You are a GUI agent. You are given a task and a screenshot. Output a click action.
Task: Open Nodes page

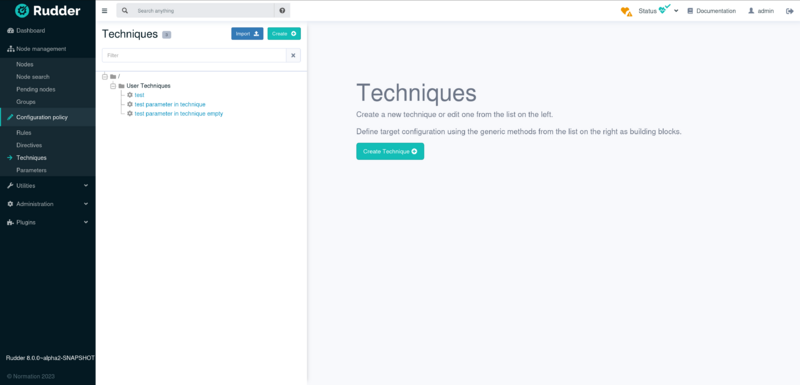24,64
